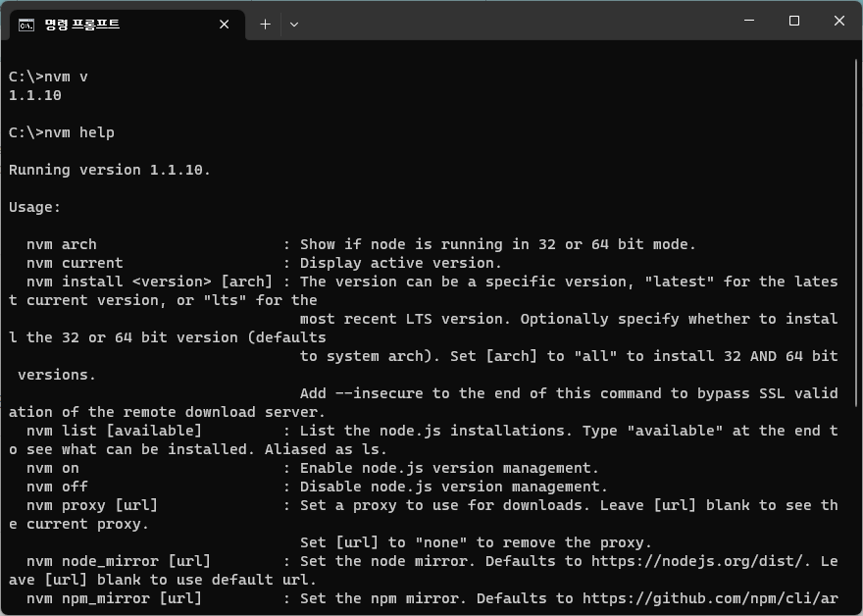
Task: Click the 'Running version 1.1.10.' line
Action: tap(110, 170)
